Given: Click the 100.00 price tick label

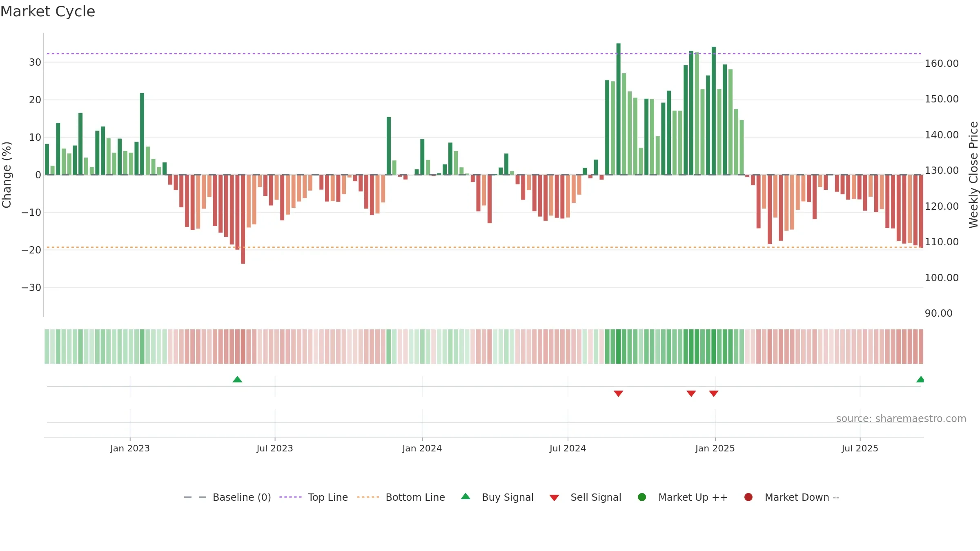Looking at the screenshot, I should (x=942, y=278).
